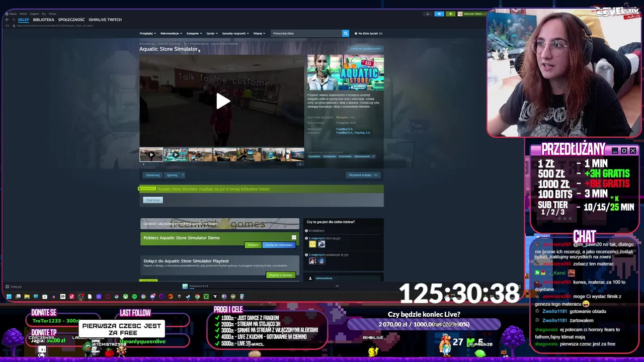Click Dodaj grę add game button

[13, 287]
